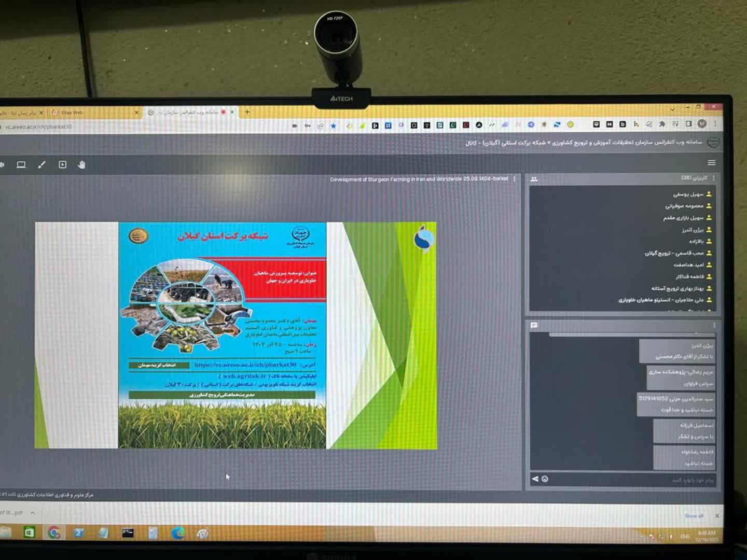Click the participants group icon
747x560 pixels.
[x=534, y=179]
